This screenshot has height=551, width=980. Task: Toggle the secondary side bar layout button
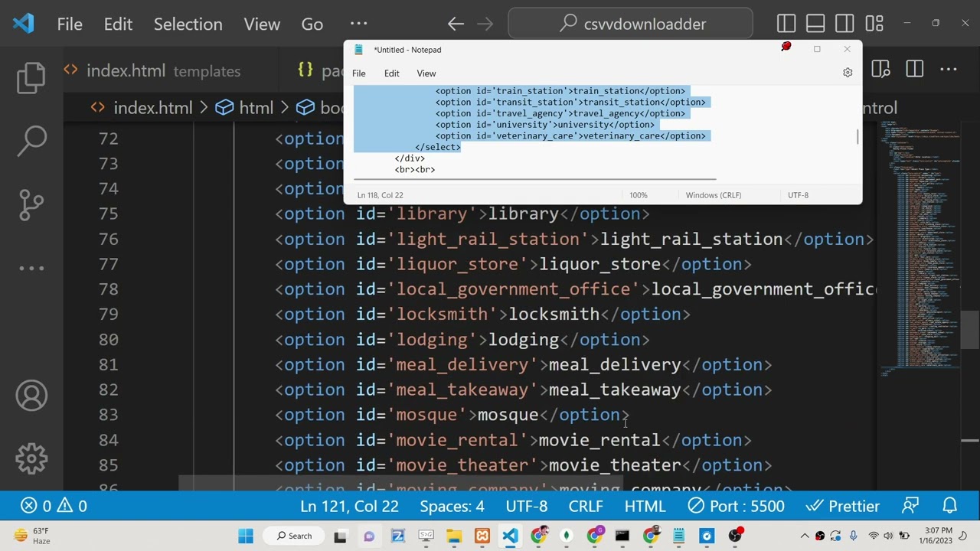[844, 24]
